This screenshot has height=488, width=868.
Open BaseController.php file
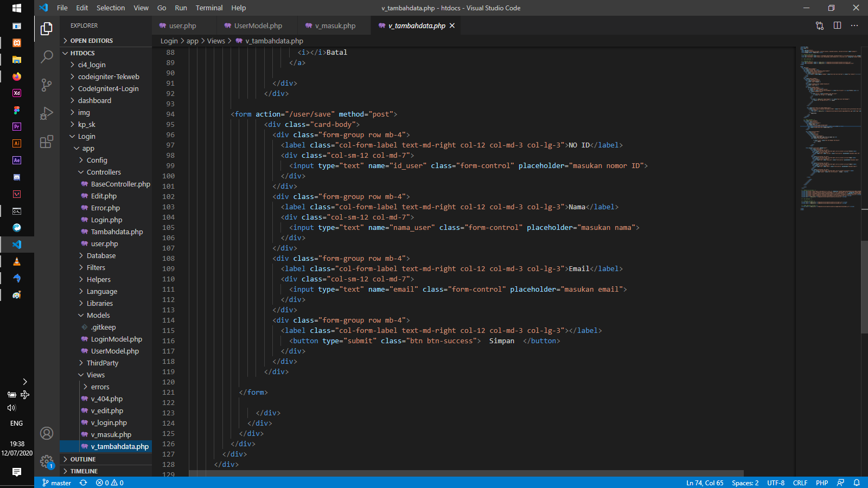point(106,184)
